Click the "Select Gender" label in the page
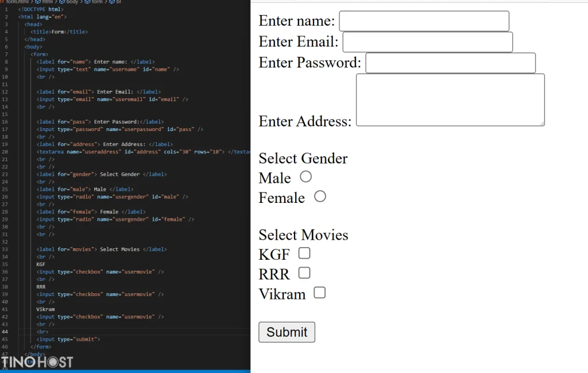Screen dimensions: 588x373 303,159
